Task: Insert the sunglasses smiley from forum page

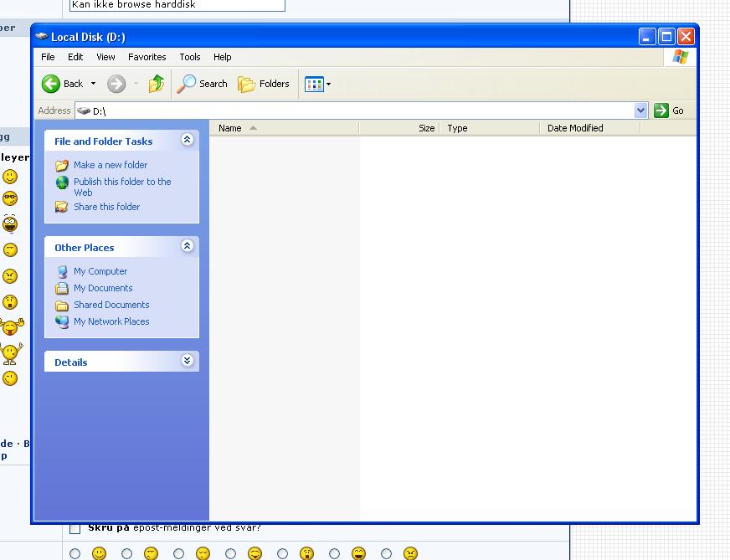Action: 10,198
